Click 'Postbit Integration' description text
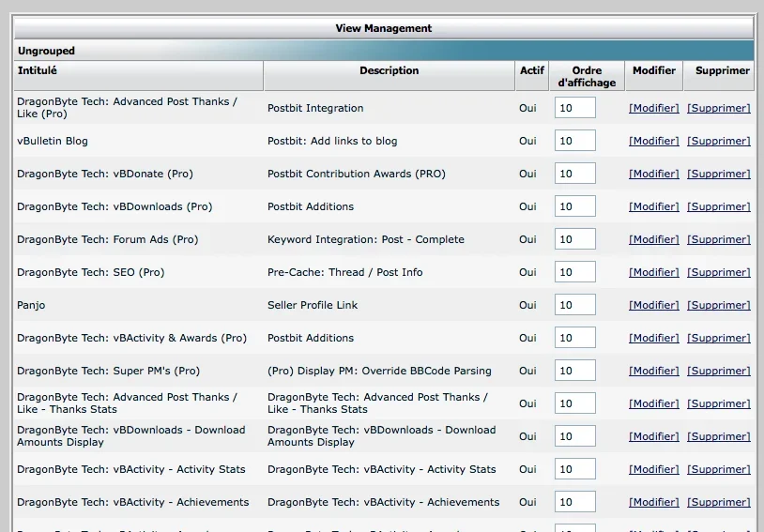764x532 pixels. coord(315,108)
